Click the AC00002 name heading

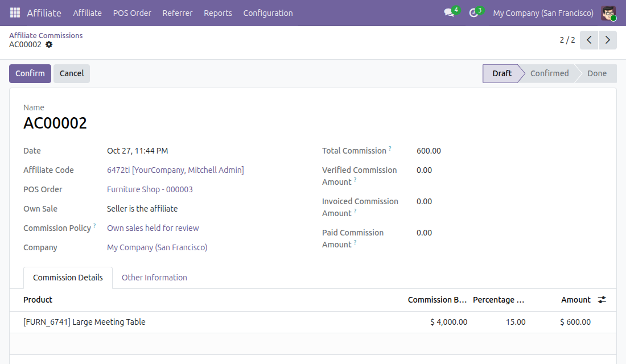(x=55, y=123)
